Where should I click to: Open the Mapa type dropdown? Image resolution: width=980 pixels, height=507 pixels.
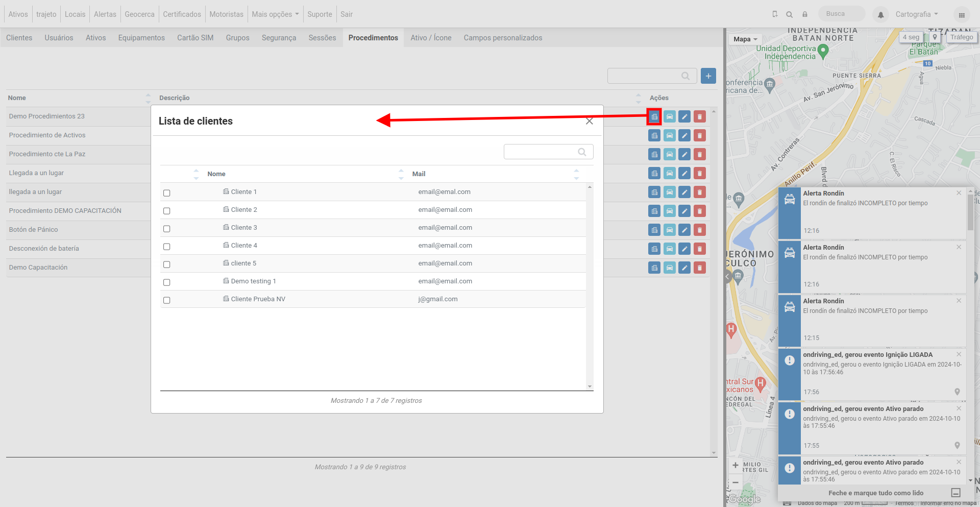[x=745, y=39]
